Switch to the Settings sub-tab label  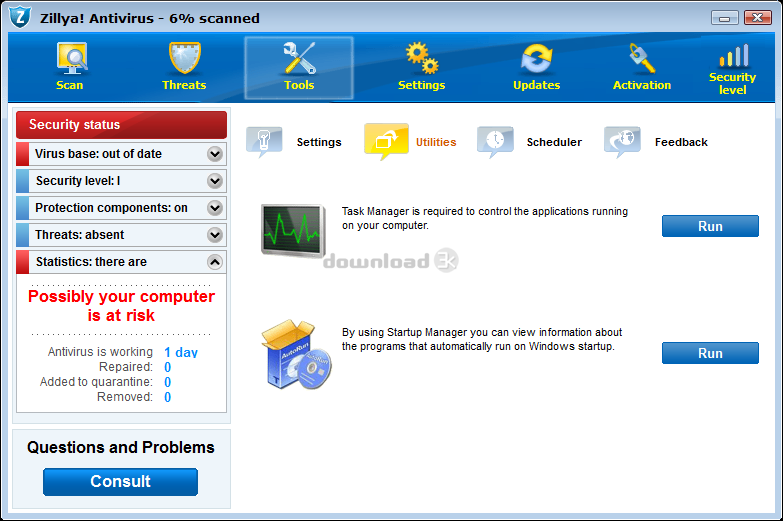click(319, 142)
